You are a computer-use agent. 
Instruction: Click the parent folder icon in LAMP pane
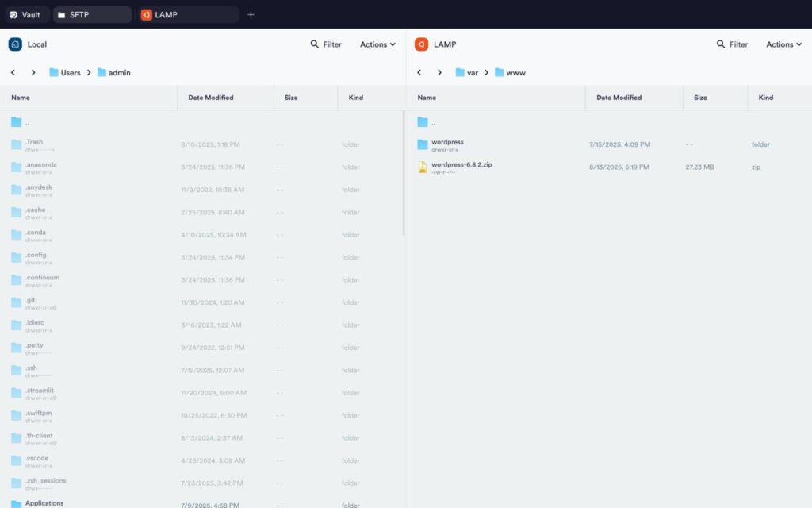(423, 121)
